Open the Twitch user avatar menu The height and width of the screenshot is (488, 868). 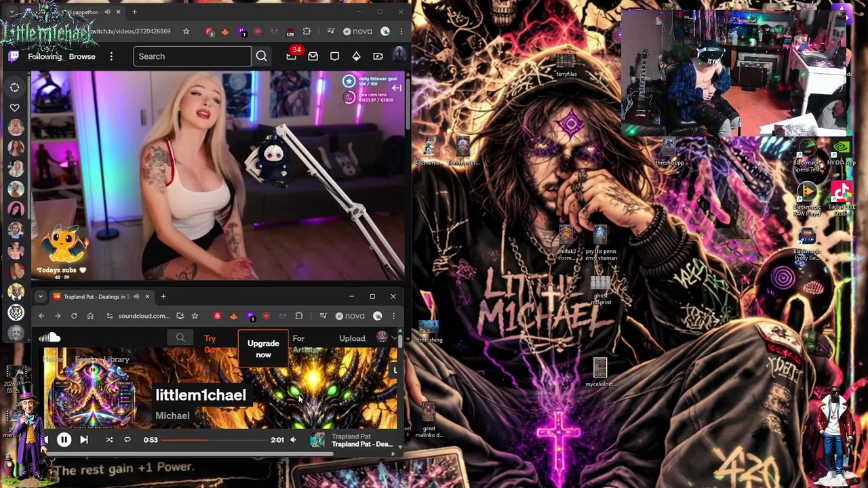pyautogui.click(x=399, y=55)
